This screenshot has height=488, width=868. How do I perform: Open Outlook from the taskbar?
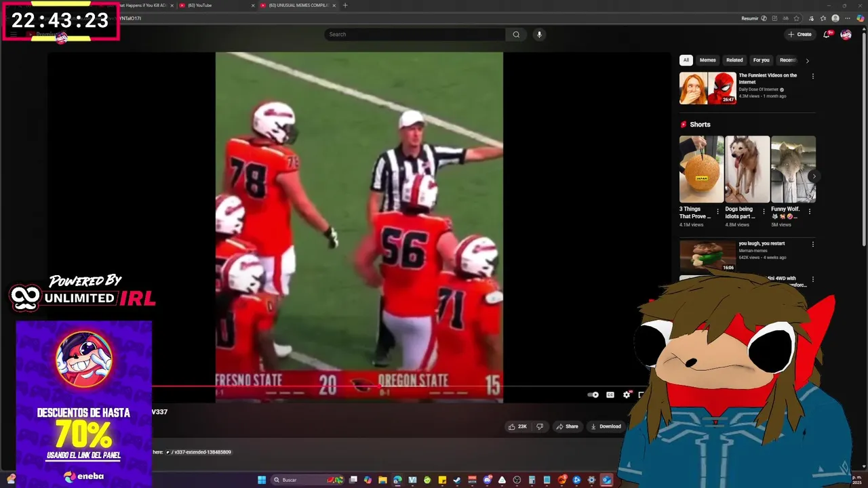pyautogui.click(x=607, y=480)
